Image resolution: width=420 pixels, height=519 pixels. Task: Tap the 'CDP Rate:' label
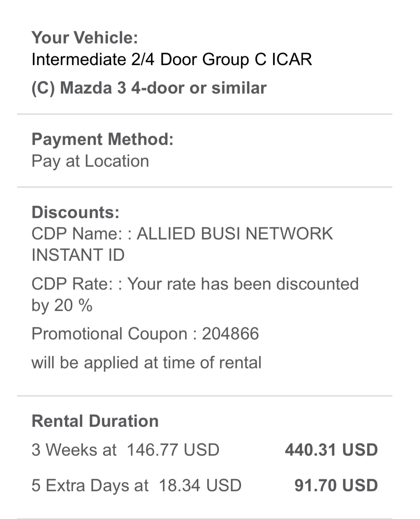click(x=72, y=284)
